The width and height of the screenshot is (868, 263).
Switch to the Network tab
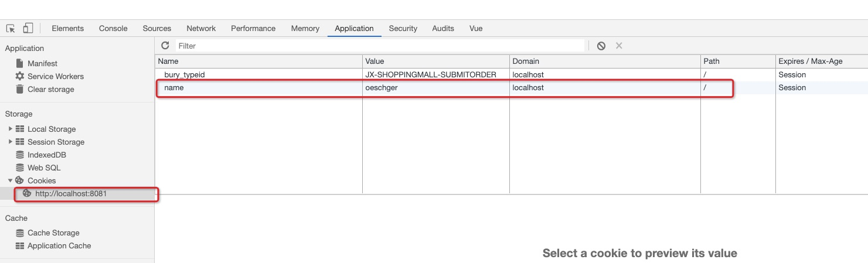pyautogui.click(x=201, y=28)
